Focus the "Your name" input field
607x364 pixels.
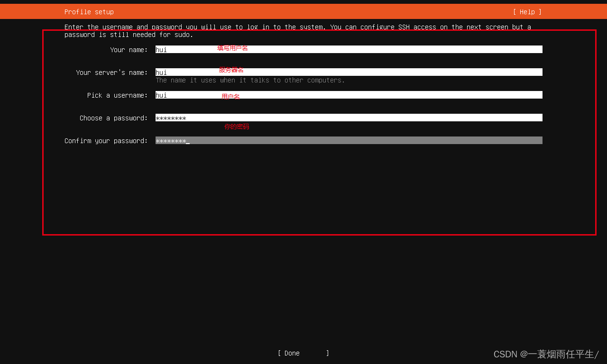coord(349,49)
